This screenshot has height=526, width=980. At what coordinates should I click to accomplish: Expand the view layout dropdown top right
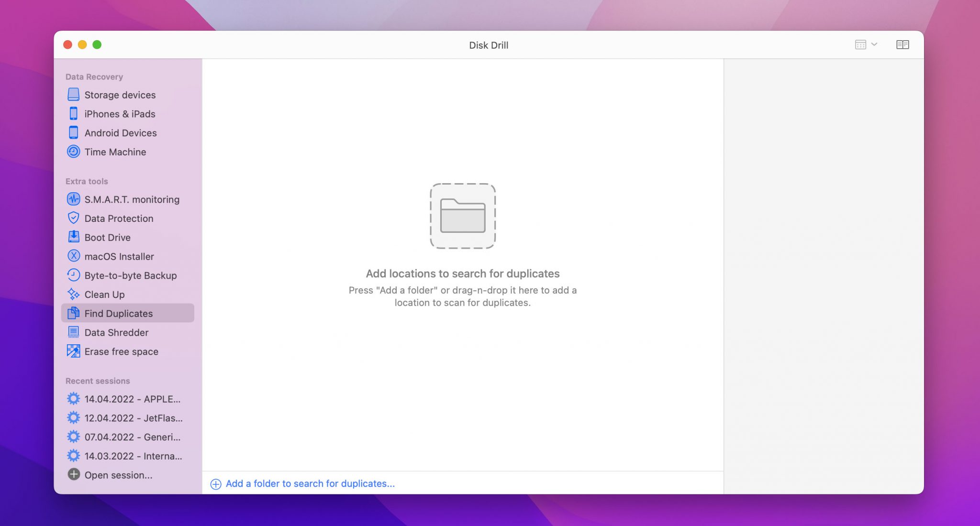tap(864, 44)
